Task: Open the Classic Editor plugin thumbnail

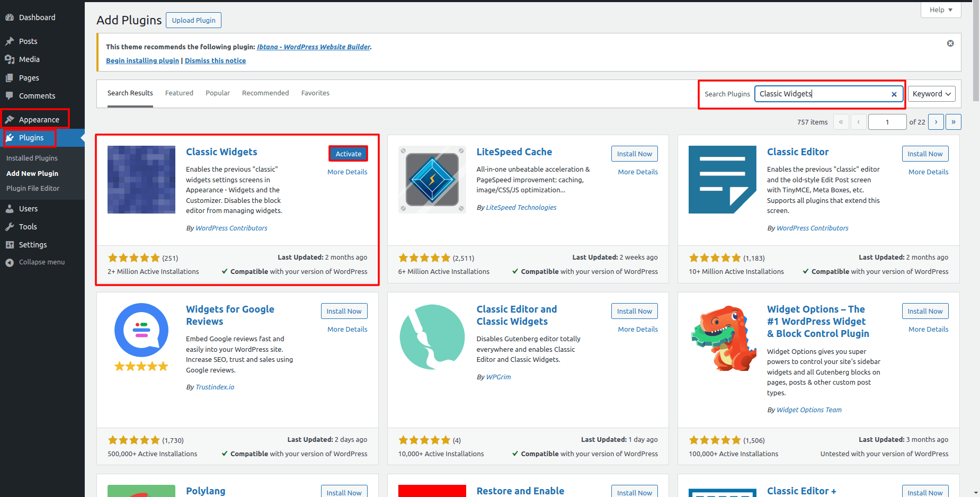Action: click(722, 180)
